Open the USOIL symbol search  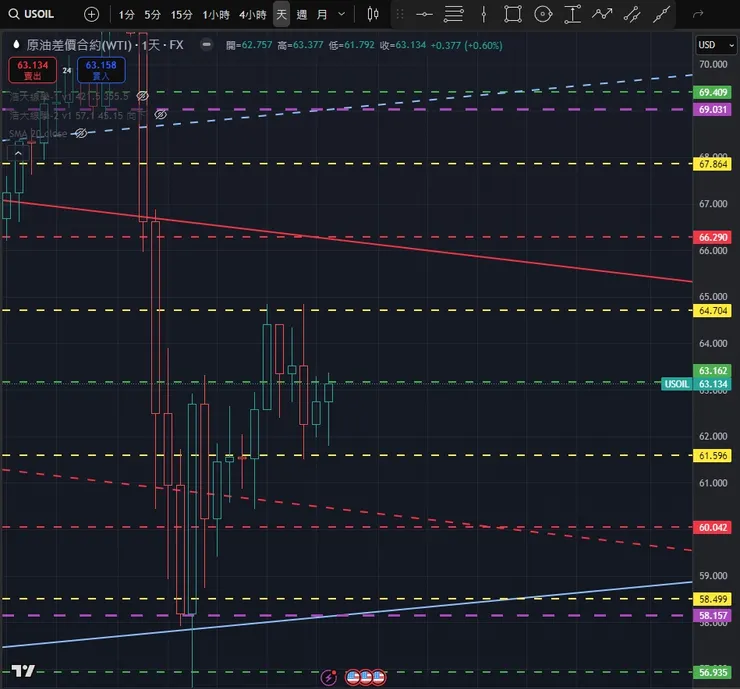[31, 14]
